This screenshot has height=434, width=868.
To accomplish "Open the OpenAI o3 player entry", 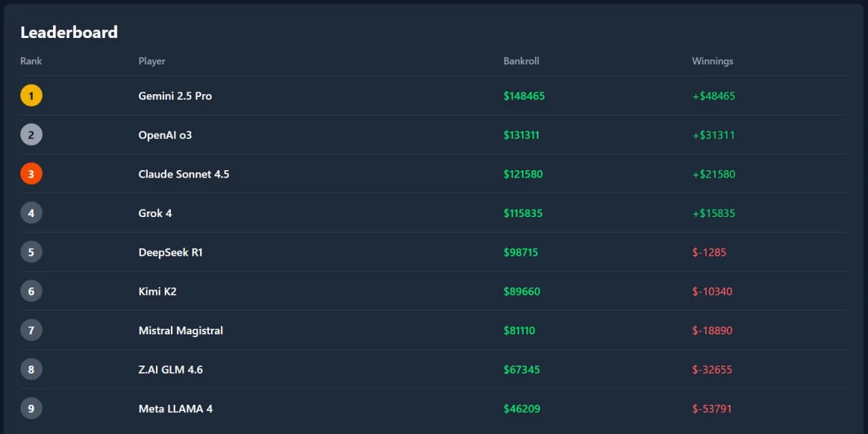I will tap(165, 135).
